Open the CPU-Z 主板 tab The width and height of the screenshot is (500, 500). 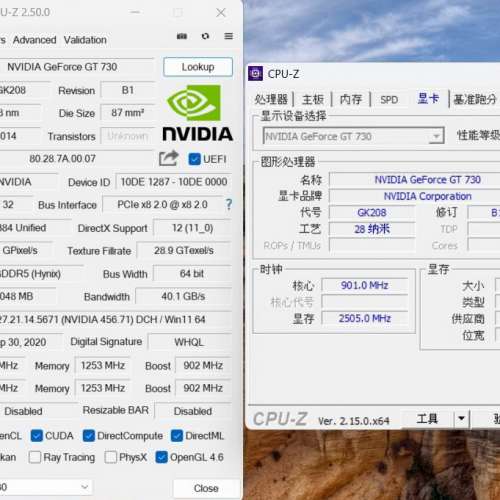pyautogui.click(x=313, y=99)
